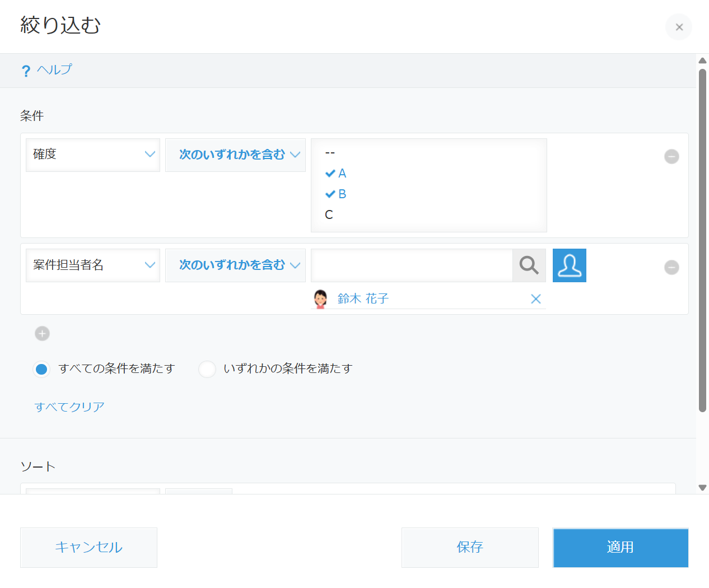Image resolution: width=709 pixels, height=588 pixels.
Task: Click the 適用 button
Action: [x=621, y=547]
